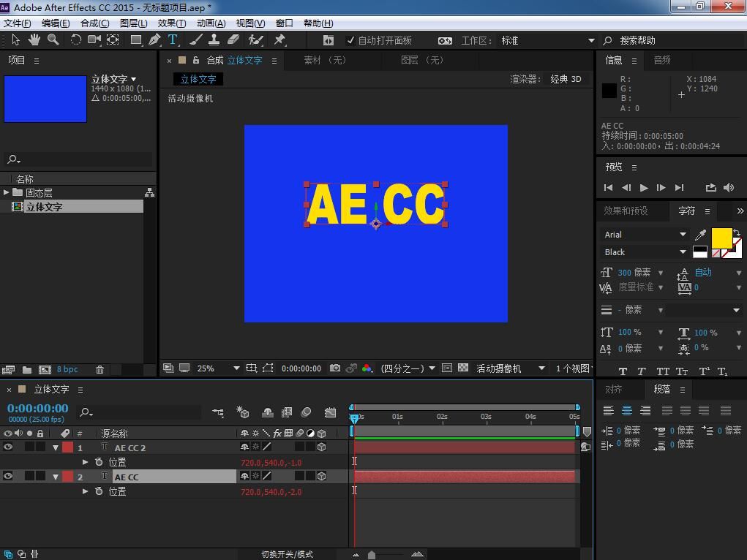Switch to the 效果和预设 tab

(x=626, y=211)
